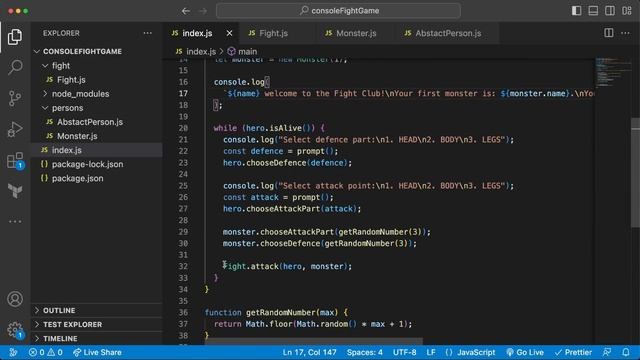Change end of line sequence LF
Screen dimensions: 640x360
click(x=431, y=352)
